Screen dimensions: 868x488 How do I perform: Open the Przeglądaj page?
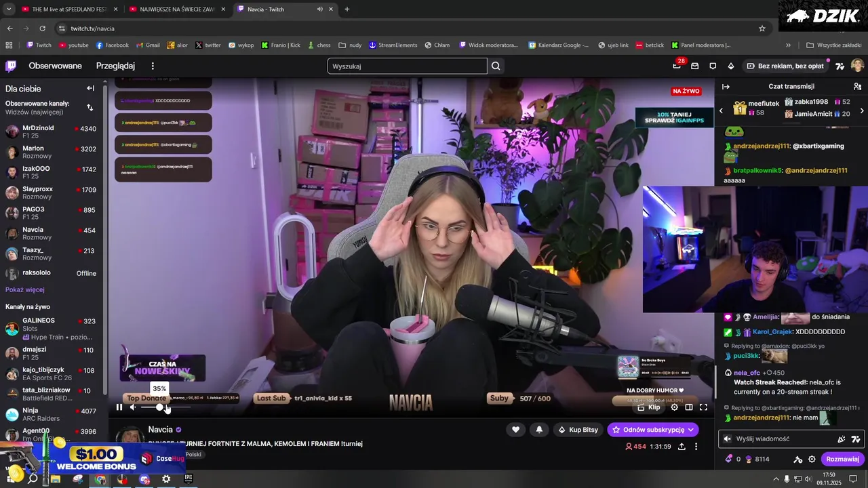[115, 66]
